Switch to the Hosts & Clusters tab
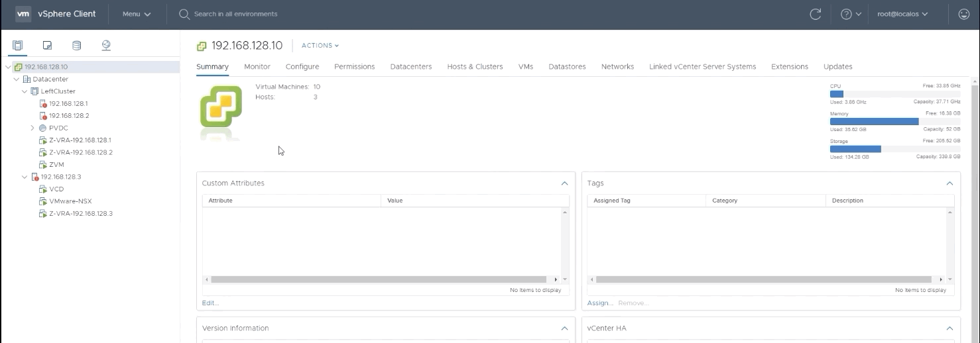 pyautogui.click(x=475, y=66)
